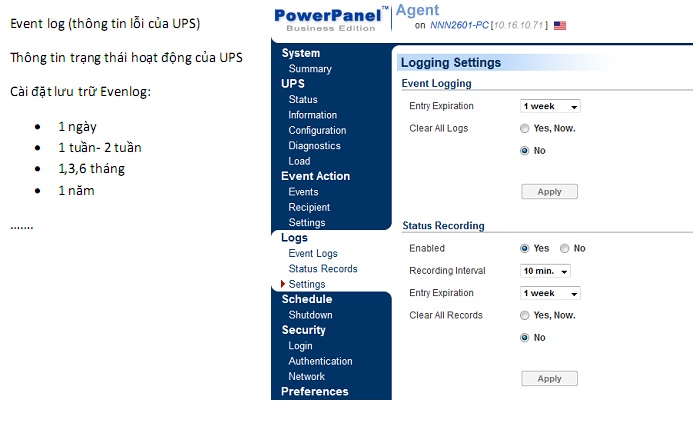The image size is (698, 432).
Task: Go to the Status Records page
Action: (x=322, y=269)
